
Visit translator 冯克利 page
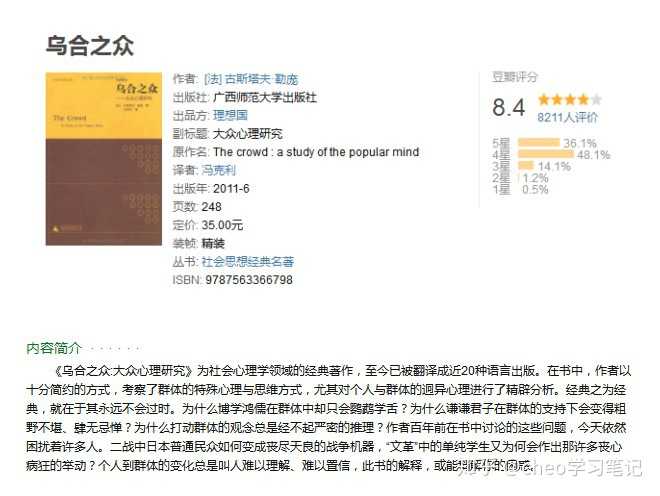[x=218, y=170]
